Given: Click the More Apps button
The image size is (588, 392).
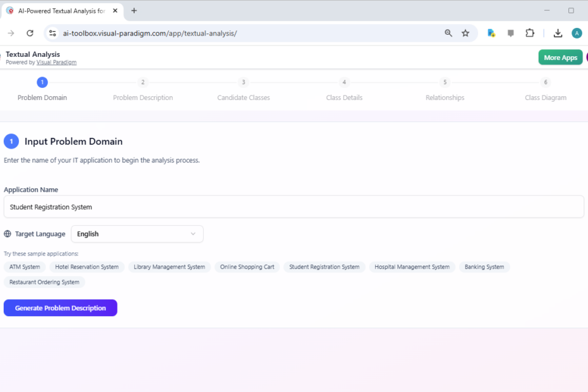Looking at the screenshot, I should [560, 57].
